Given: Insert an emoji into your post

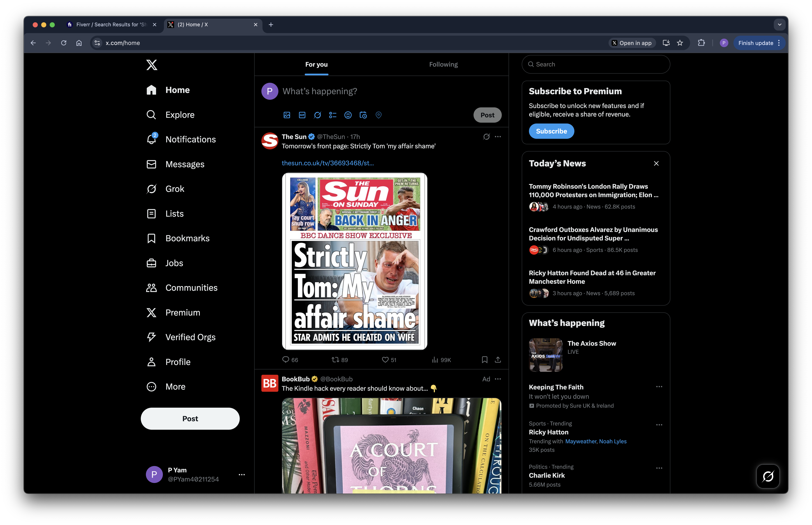Looking at the screenshot, I should [348, 115].
